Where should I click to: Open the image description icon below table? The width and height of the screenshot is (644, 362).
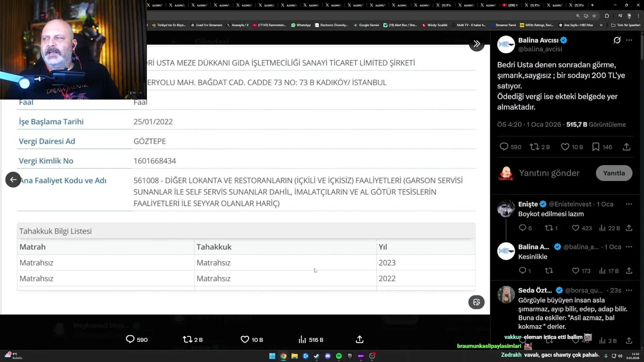click(476, 302)
